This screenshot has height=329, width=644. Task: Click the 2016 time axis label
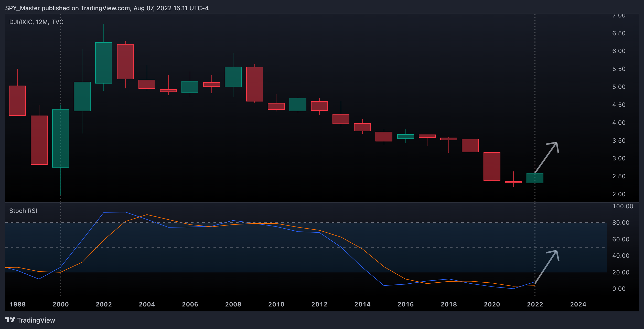tap(406, 304)
